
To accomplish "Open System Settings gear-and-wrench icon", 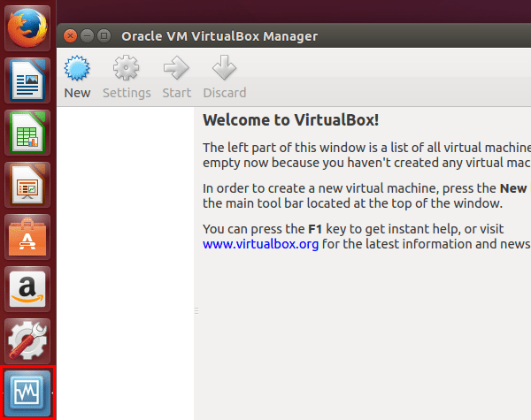I will 28,340.
